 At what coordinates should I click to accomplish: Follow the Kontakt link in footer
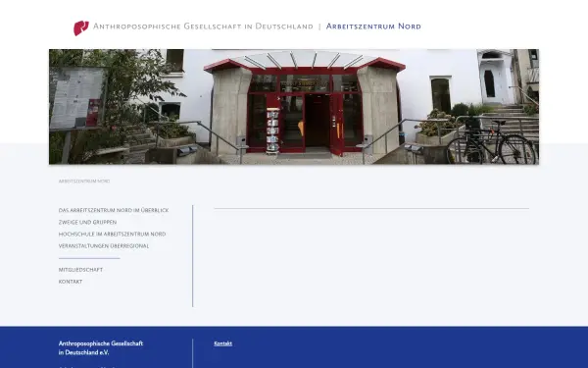tap(223, 343)
